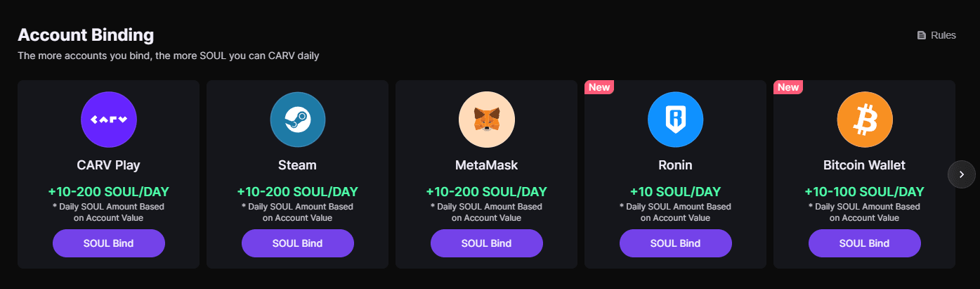Click the New badge on Ronin card
This screenshot has width=980, height=289.
point(599,87)
